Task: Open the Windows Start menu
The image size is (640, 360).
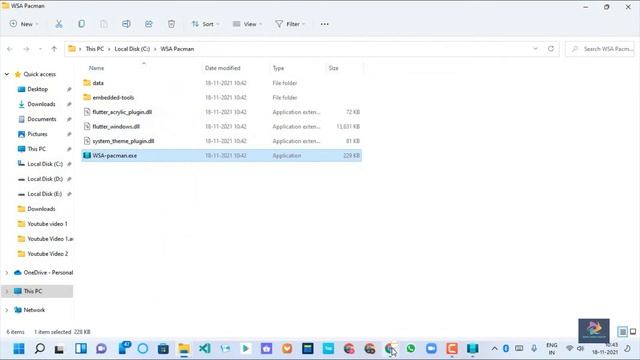Action: [19, 349]
